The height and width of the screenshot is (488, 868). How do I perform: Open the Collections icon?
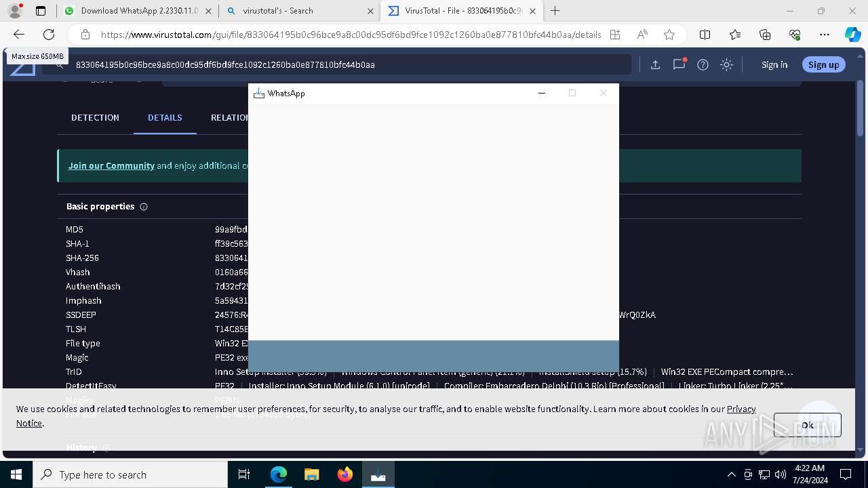click(x=765, y=35)
